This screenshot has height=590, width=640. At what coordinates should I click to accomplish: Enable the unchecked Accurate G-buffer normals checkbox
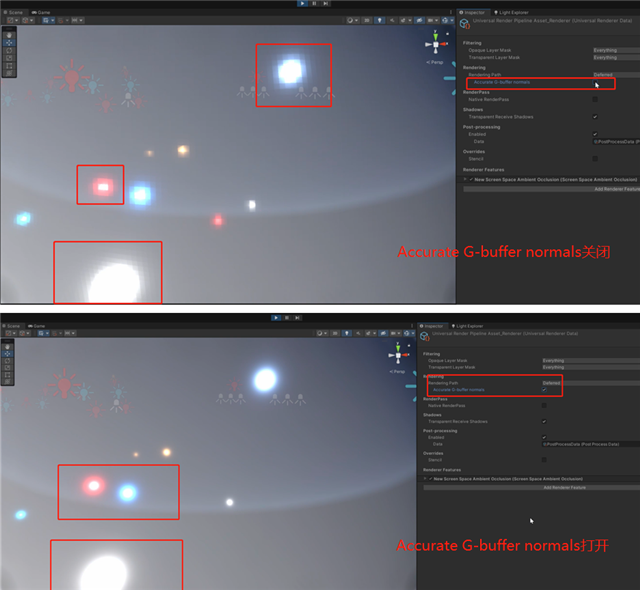click(595, 82)
